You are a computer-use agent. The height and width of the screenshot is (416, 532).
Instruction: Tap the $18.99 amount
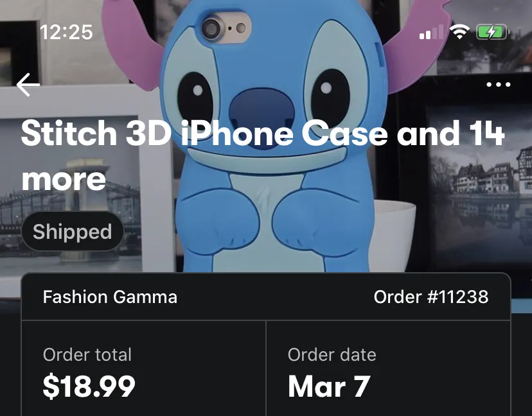click(89, 386)
